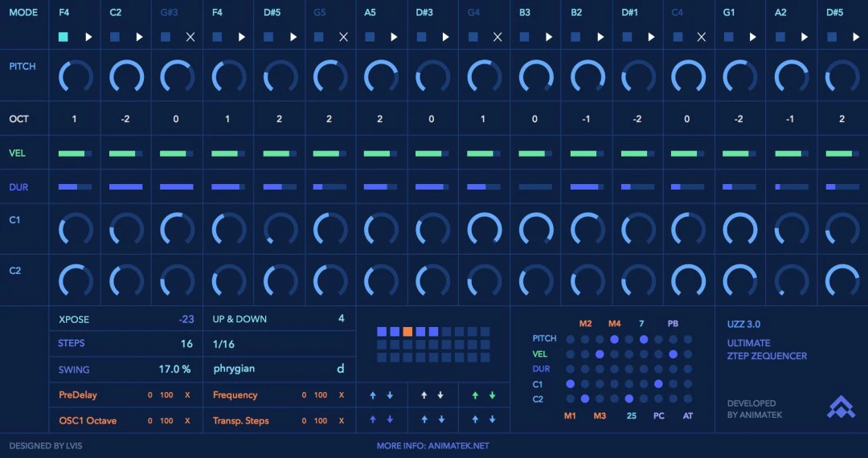This screenshot has height=458, width=868.
Task: Open the root key selector showing d
Action: click(x=341, y=368)
